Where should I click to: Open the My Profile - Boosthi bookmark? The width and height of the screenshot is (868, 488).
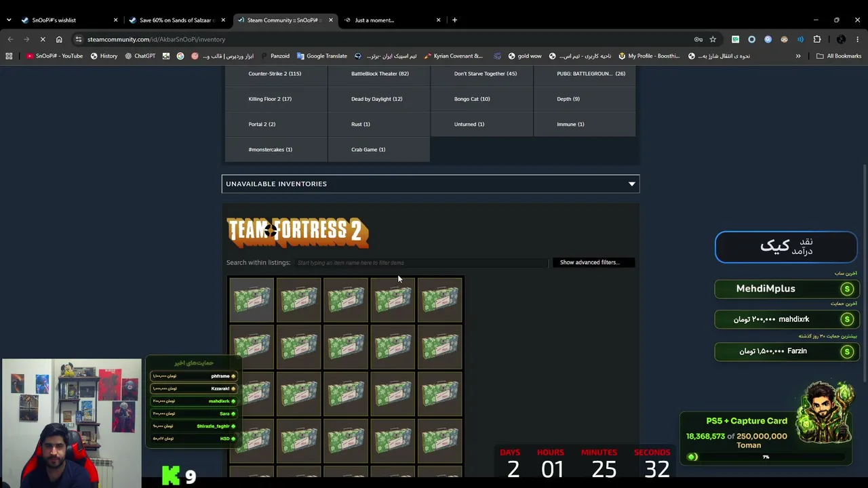coord(648,56)
